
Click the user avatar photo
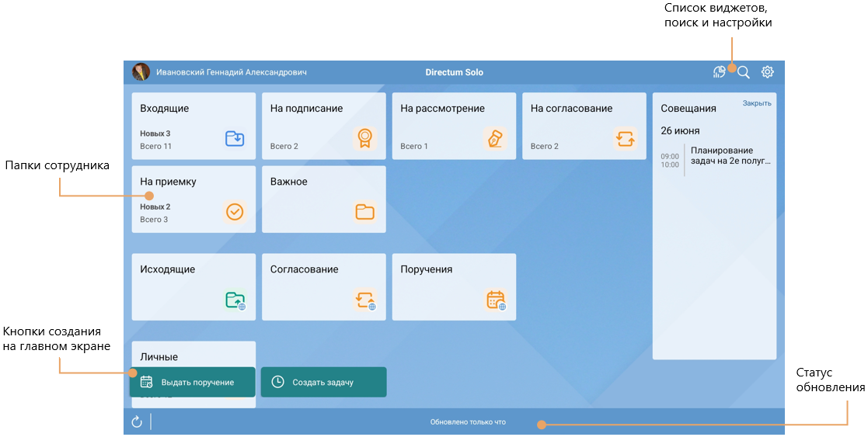pos(141,72)
